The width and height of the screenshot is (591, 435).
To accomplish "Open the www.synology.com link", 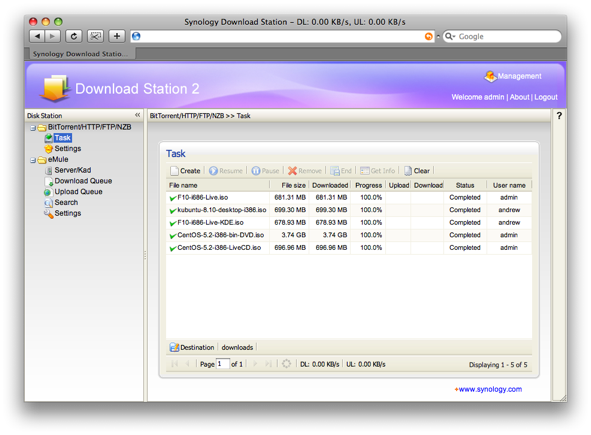I will [490, 389].
